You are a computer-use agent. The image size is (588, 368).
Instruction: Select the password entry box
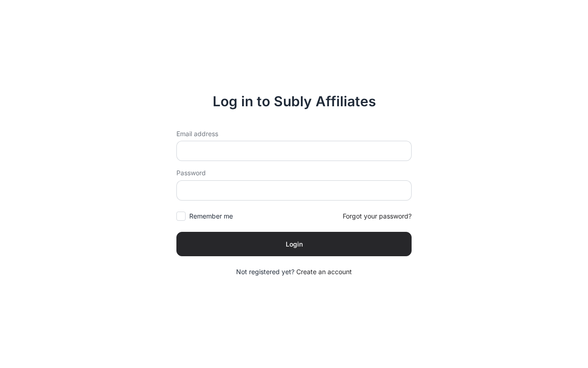point(294,190)
